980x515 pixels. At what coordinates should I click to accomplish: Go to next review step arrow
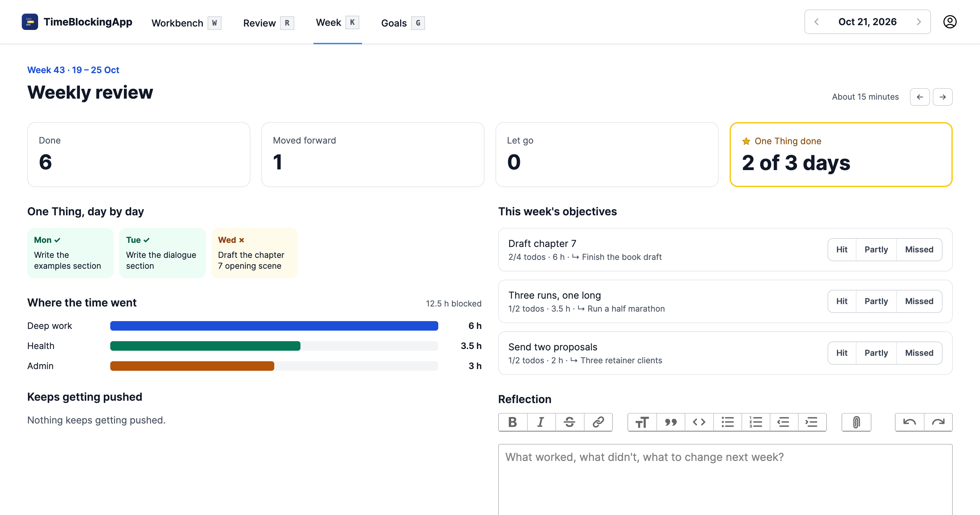click(x=942, y=97)
